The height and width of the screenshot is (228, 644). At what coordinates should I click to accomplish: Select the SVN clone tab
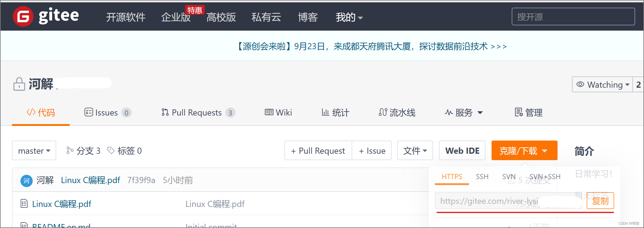click(x=509, y=177)
